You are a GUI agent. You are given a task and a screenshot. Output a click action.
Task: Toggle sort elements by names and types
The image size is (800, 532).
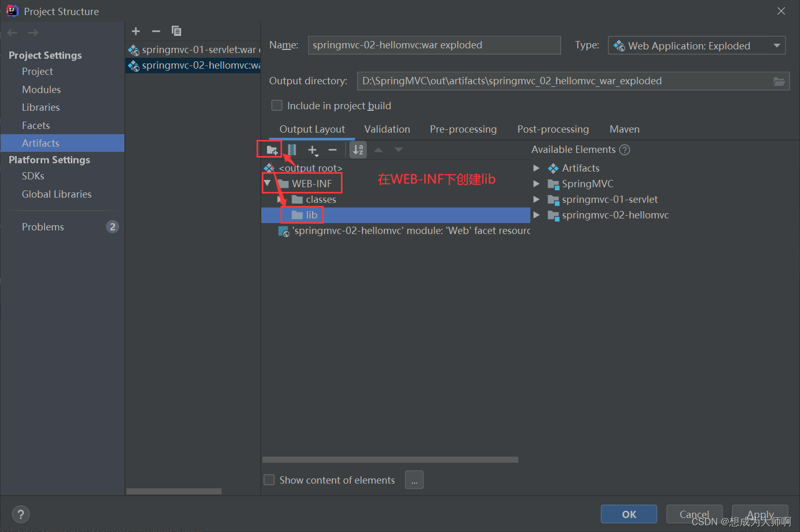[x=358, y=150]
